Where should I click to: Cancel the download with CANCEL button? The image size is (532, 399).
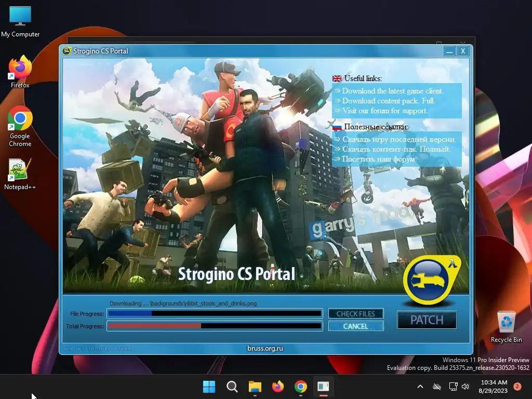click(x=356, y=326)
